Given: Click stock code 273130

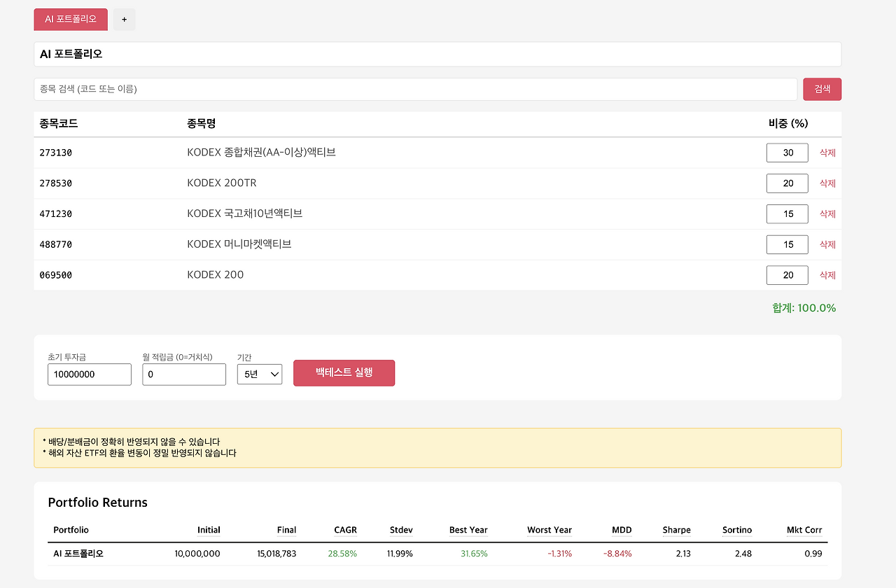Looking at the screenshot, I should click(56, 153).
